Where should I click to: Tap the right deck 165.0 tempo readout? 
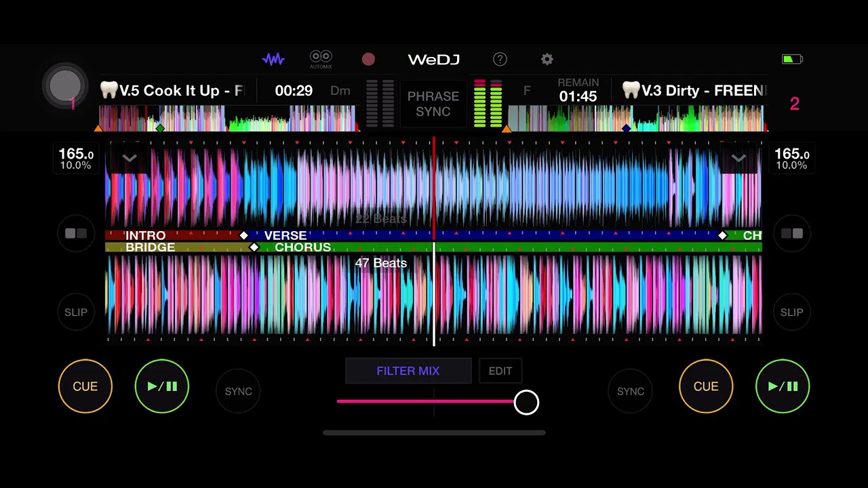(792, 159)
